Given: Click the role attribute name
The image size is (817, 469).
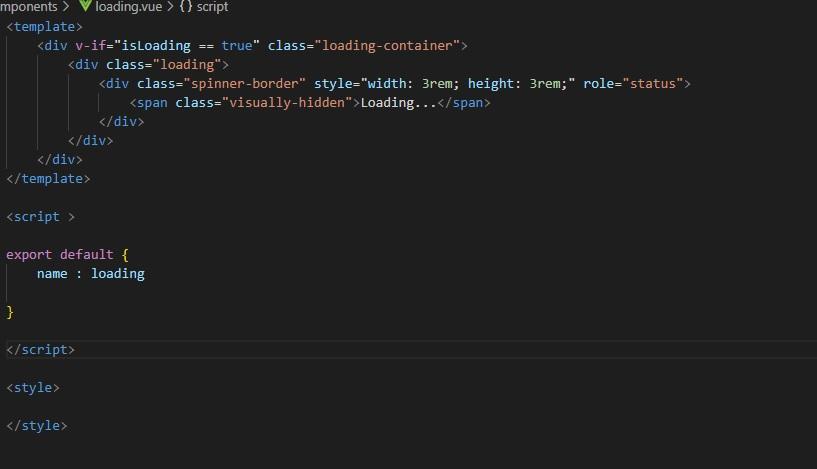Looking at the screenshot, I should click(x=599, y=83).
